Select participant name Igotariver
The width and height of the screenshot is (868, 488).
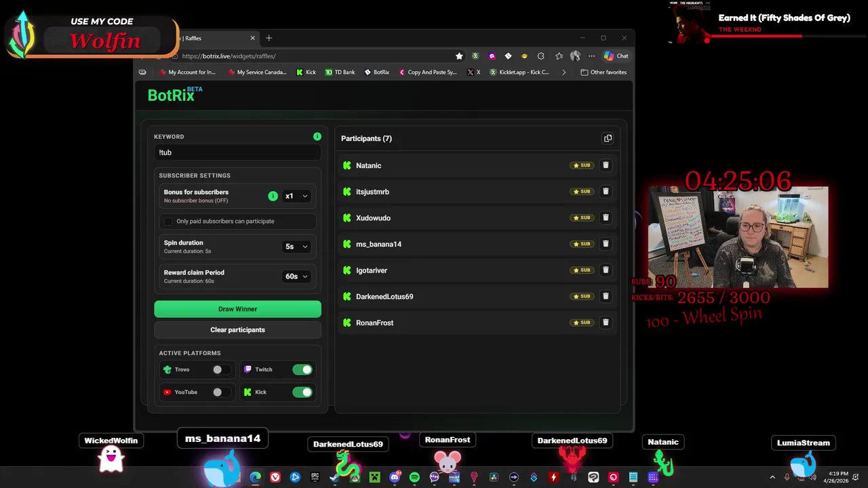pos(372,270)
